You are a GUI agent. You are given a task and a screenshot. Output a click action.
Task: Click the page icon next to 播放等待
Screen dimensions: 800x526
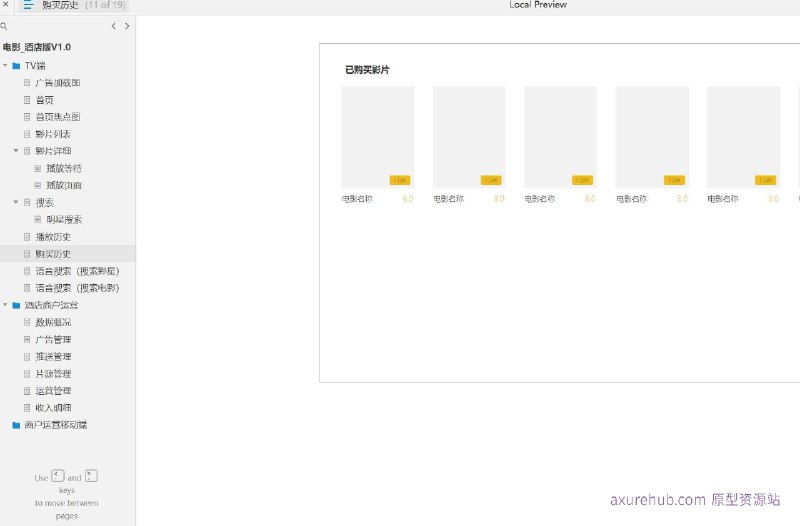pos(37,168)
